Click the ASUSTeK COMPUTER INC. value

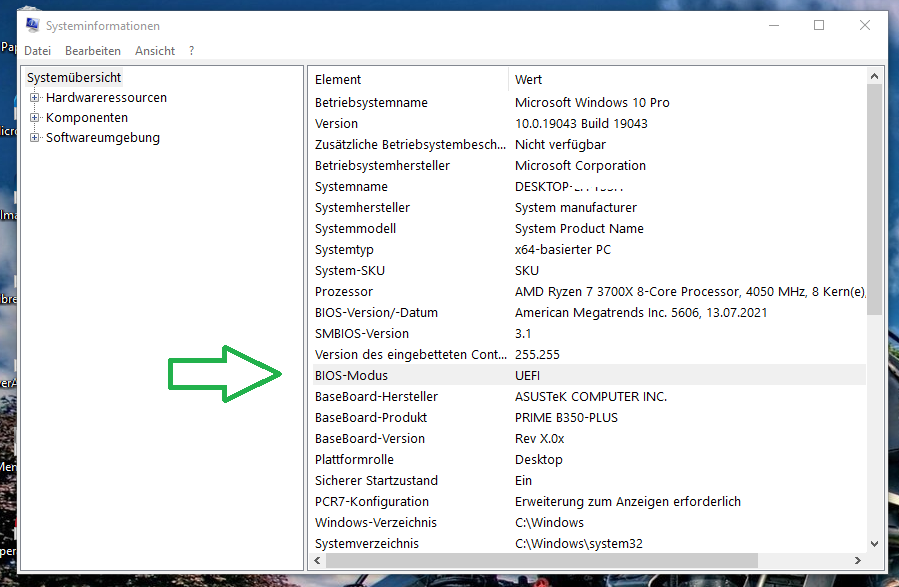click(591, 397)
